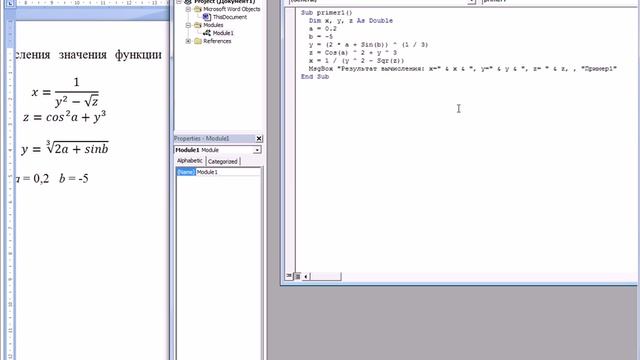The image size is (640, 360).
Task: Switch to Full Module View button
Action: pyautogui.click(x=298, y=276)
